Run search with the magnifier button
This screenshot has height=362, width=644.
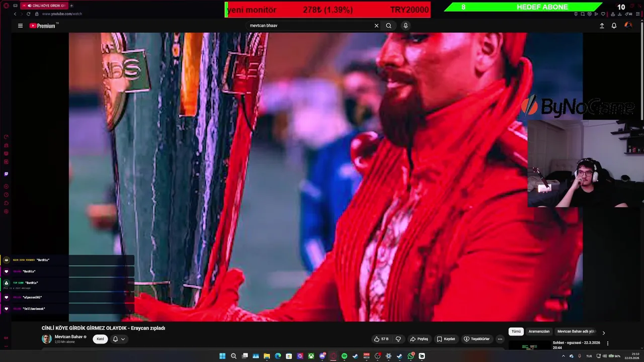click(x=388, y=26)
